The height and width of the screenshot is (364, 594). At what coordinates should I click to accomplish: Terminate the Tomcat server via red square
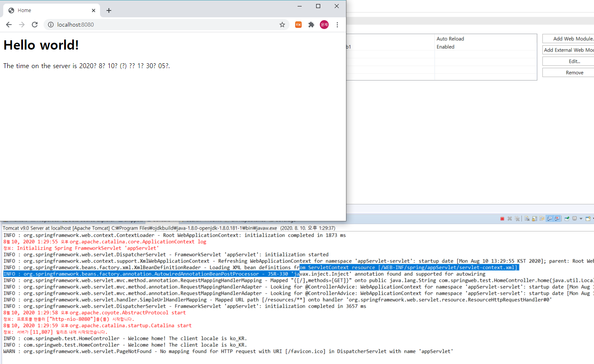tap(502, 218)
